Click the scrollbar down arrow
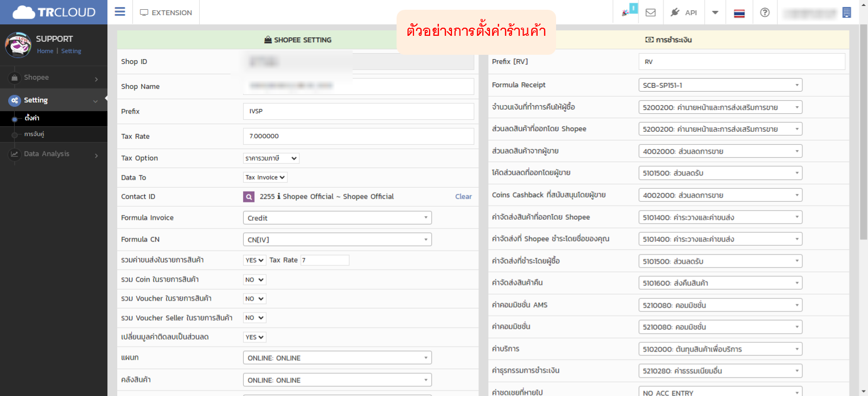 864,391
